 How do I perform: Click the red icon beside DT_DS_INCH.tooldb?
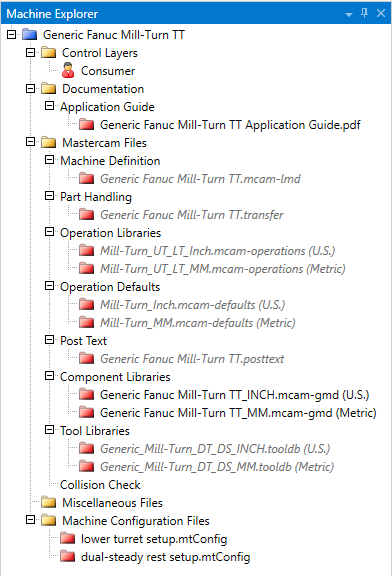[87, 449]
